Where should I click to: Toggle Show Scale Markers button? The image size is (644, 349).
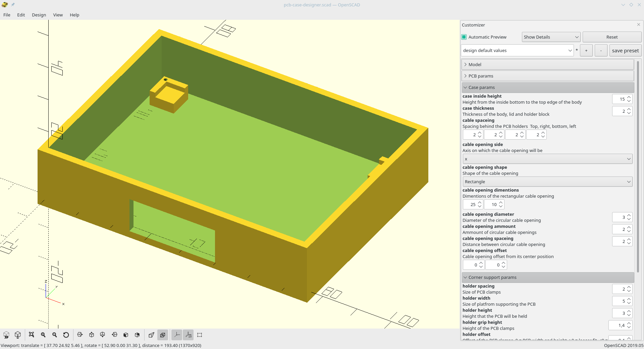(188, 335)
